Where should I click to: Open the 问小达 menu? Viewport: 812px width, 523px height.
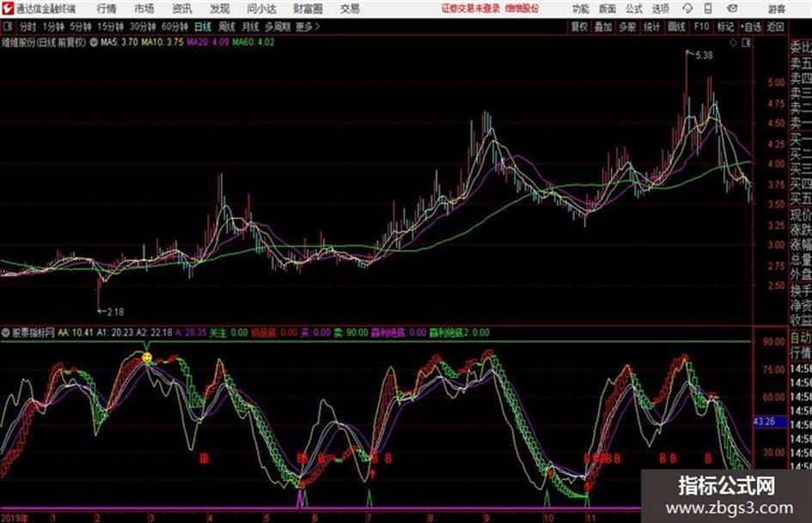[x=261, y=9]
